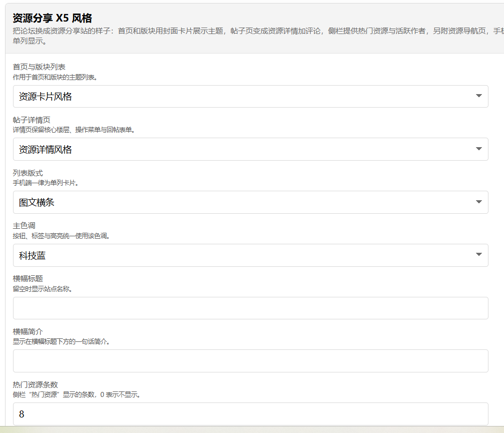Click the hint "详情页保留核心楼层、操作菜单与回帖表单。"
The width and height of the screenshot is (504, 433).
[x=74, y=130]
